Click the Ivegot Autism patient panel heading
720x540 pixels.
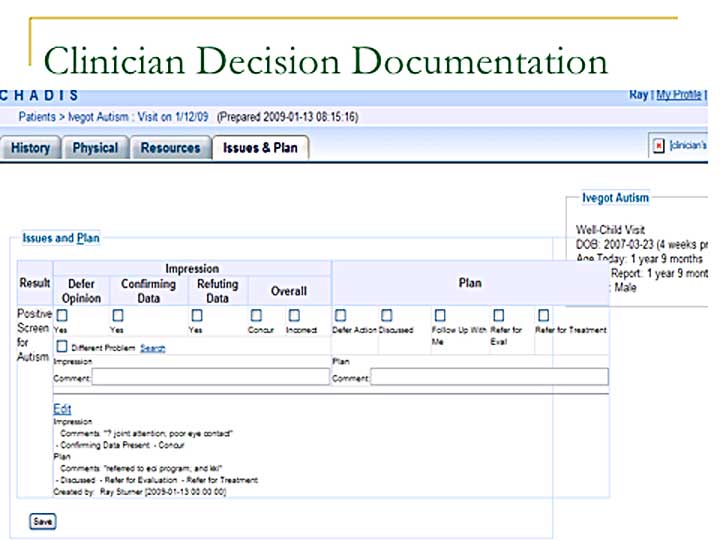[615, 198]
